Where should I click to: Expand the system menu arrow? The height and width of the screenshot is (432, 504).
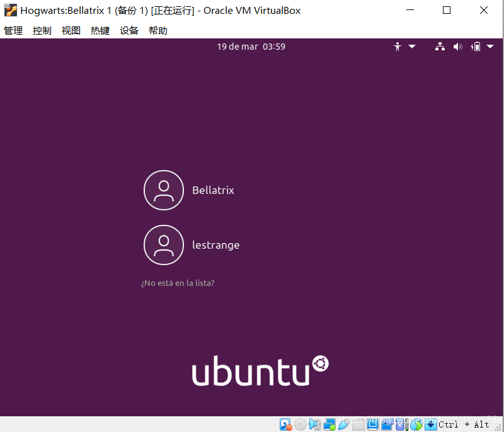pos(490,47)
